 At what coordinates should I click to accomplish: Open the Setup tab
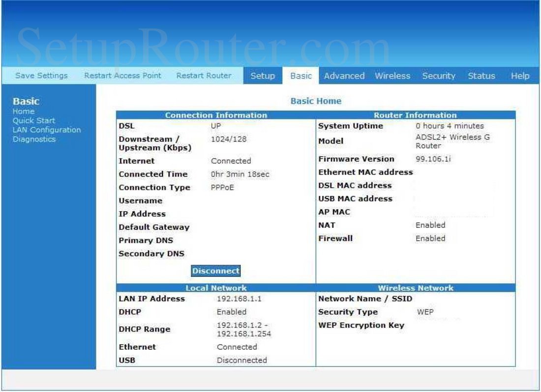point(263,76)
